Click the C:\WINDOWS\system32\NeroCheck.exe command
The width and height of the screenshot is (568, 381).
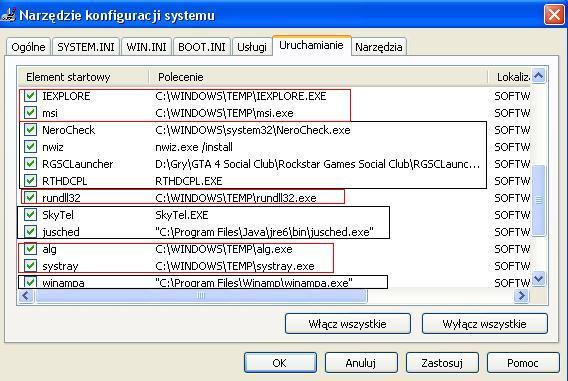click(253, 130)
